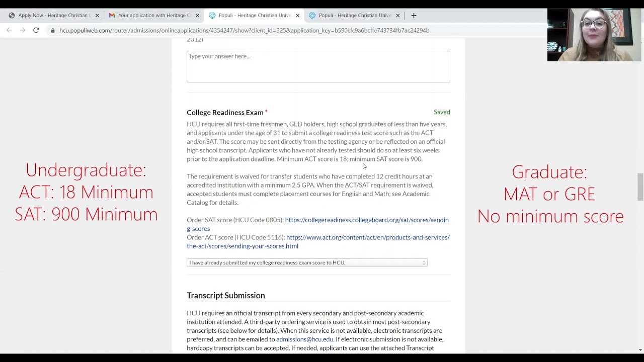Click the browser forward arrow

(x=23, y=30)
